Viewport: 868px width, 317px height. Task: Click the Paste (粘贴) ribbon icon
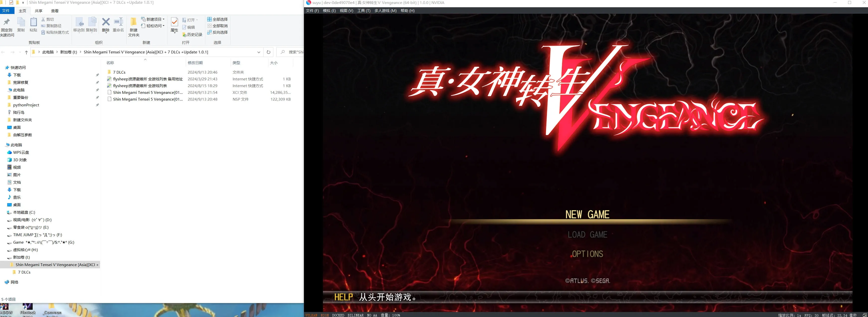click(33, 22)
